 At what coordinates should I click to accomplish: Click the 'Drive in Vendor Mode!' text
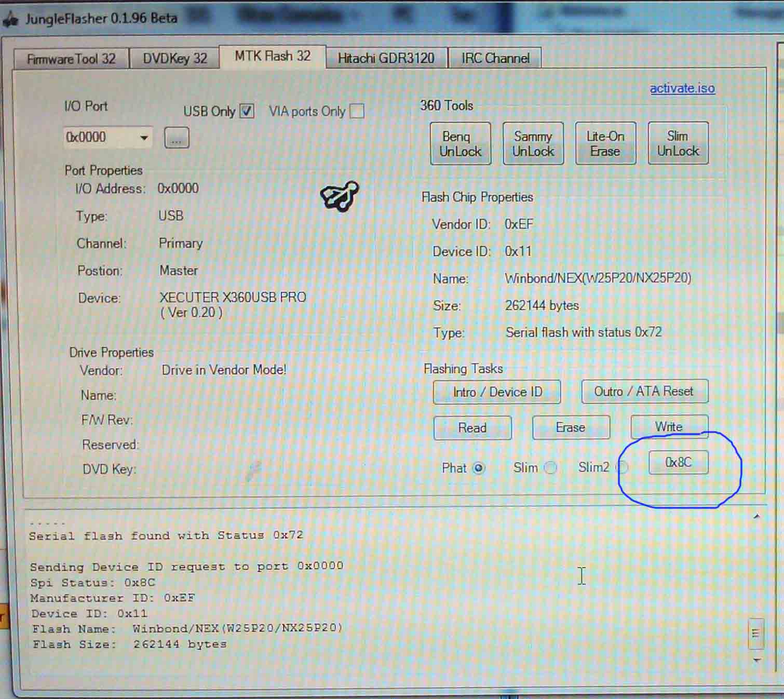pyautogui.click(x=224, y=370)
